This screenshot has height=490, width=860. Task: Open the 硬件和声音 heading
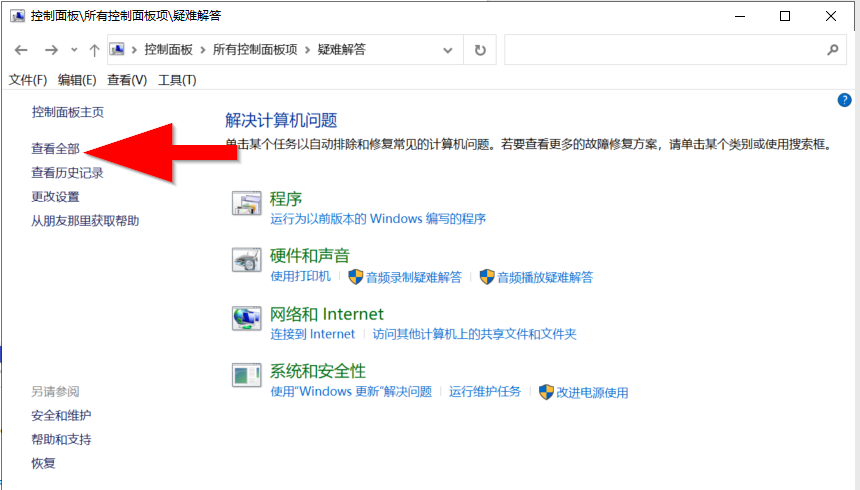(x=309, y=256)
